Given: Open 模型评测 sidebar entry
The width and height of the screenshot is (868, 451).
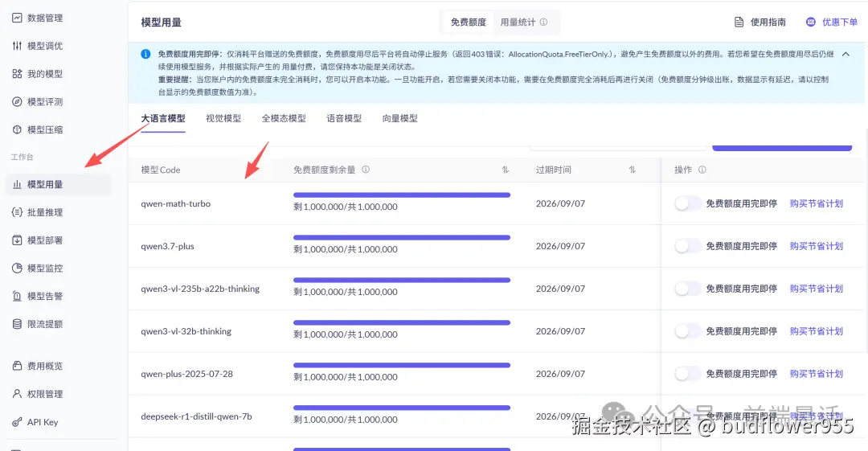Looking at the screenshot, I should click(x=38, y=101).
